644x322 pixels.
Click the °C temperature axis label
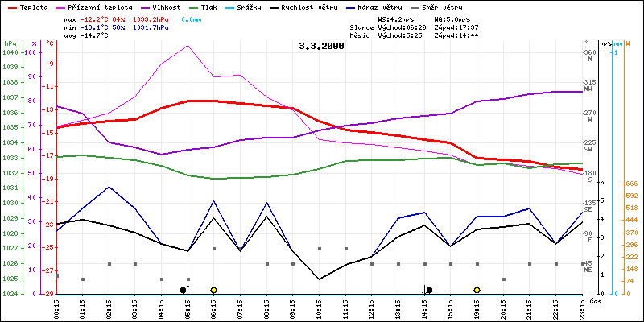(x=50, y=43)
